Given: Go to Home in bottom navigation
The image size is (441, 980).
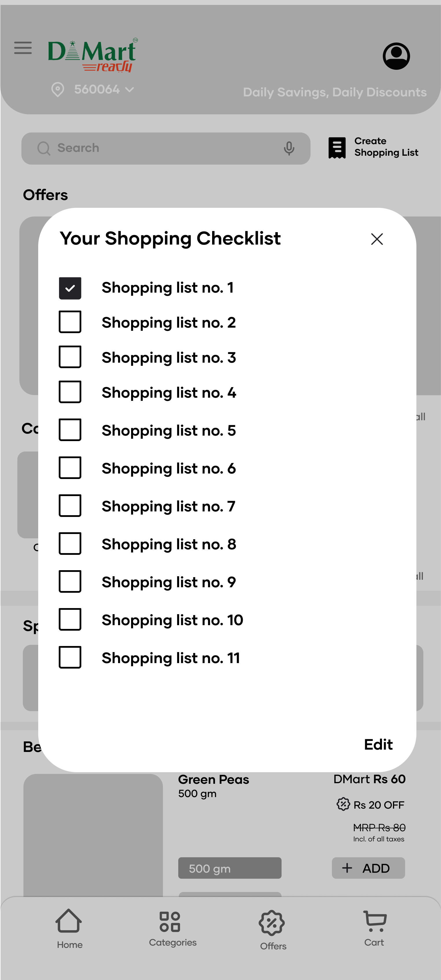Looking at the screenshot, I should (69, 928).
